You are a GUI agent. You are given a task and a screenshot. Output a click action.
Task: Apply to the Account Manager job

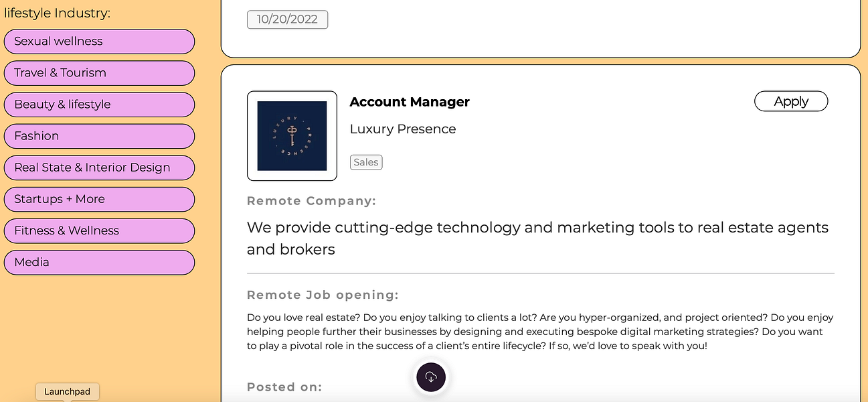pos(790,101)
